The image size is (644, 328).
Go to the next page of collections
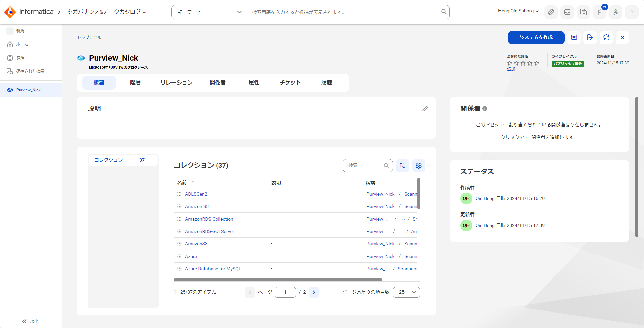(x=314, y=292)
